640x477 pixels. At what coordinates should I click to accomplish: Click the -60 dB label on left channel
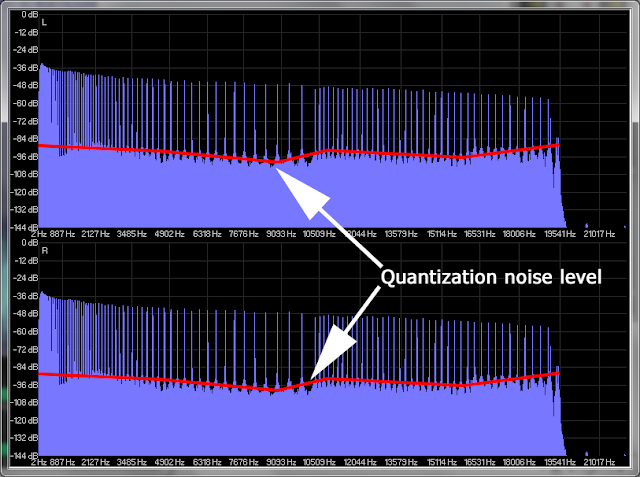tap(26, 103)
